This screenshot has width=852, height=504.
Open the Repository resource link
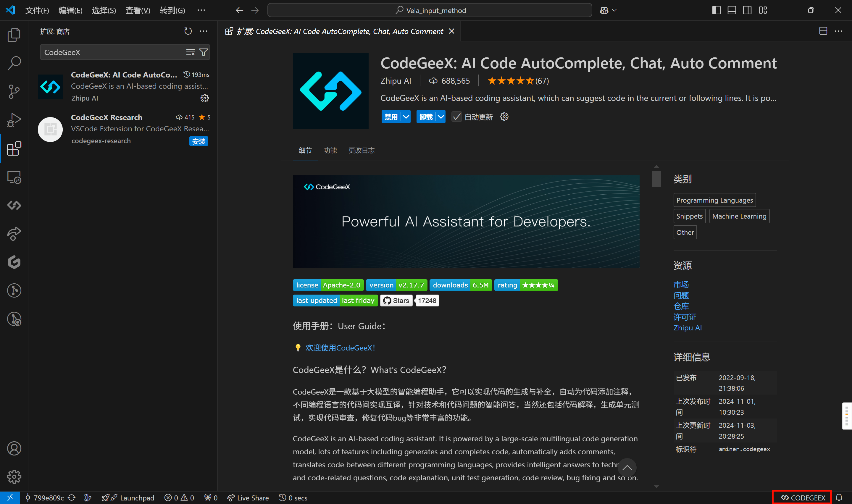681,306
